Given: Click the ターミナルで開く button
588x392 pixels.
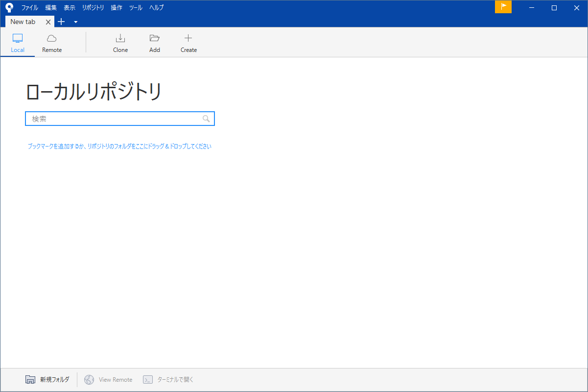Looking at the screenshot, I should point(168,380).
